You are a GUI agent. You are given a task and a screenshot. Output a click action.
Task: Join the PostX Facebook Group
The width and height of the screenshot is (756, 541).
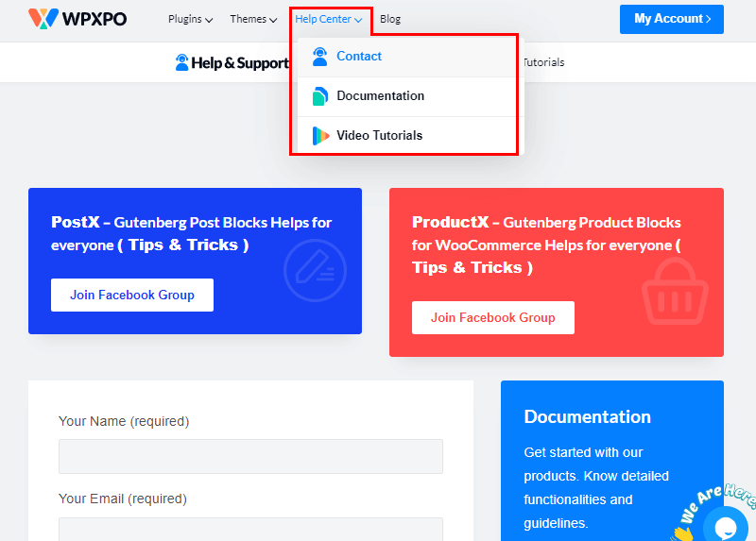click(x=132, y=295)
